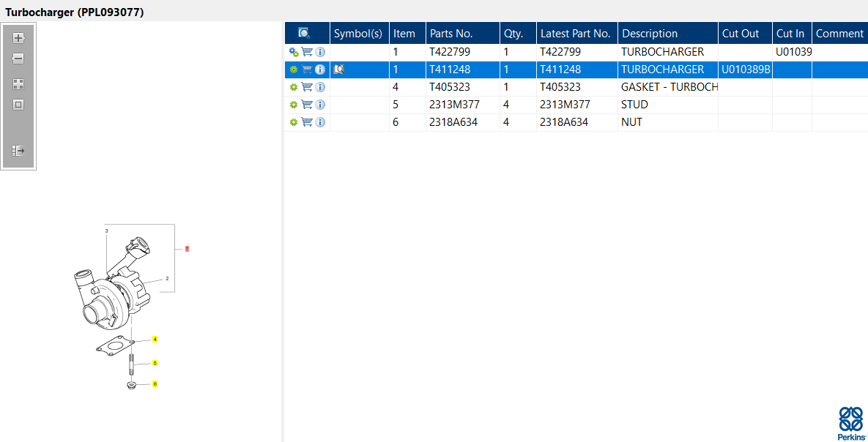
Task: Click callout label 3 on diagram
Action: click(106, 230)
